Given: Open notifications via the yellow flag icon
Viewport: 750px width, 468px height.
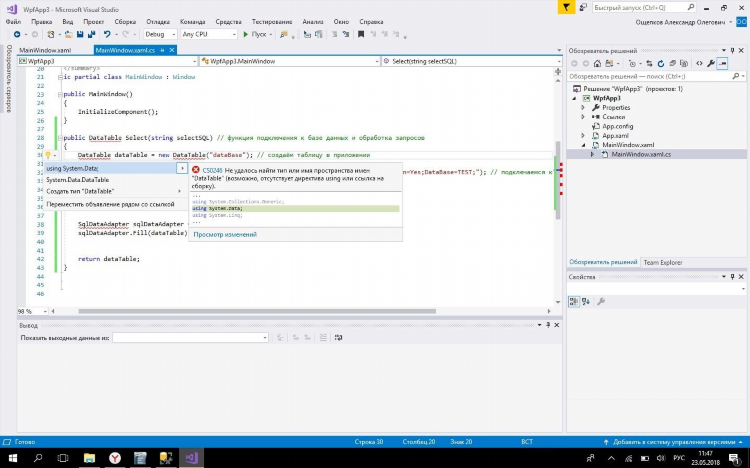Looking at the screenshot, I should (x=566, y=7).
